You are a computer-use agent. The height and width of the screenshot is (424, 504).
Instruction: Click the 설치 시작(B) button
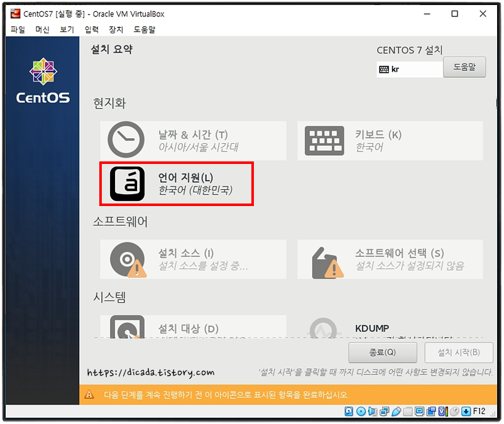459,352
